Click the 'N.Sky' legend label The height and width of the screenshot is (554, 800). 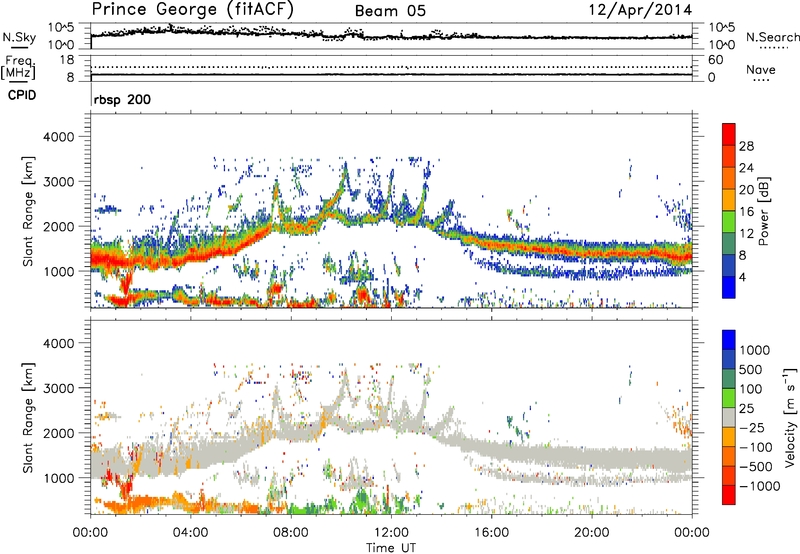pos(19,37)
